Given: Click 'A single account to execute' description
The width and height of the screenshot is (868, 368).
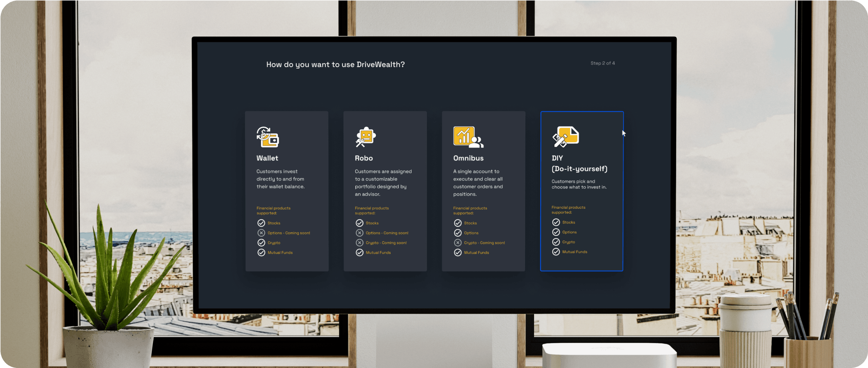Looking at the screenshot, I should click(x=478, y=183).
